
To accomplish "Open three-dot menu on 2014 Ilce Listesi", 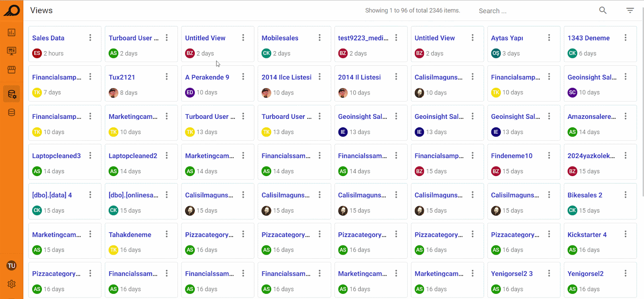I will pos(320,77).
